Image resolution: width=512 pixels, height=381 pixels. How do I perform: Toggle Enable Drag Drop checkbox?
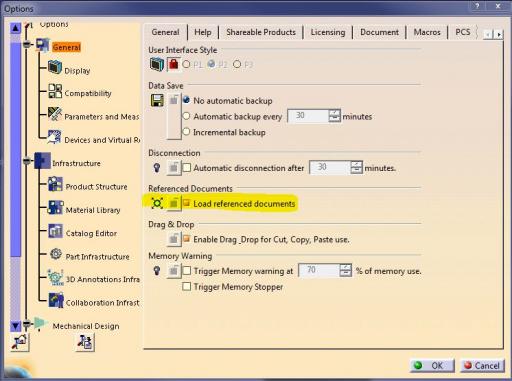[187, 239]
